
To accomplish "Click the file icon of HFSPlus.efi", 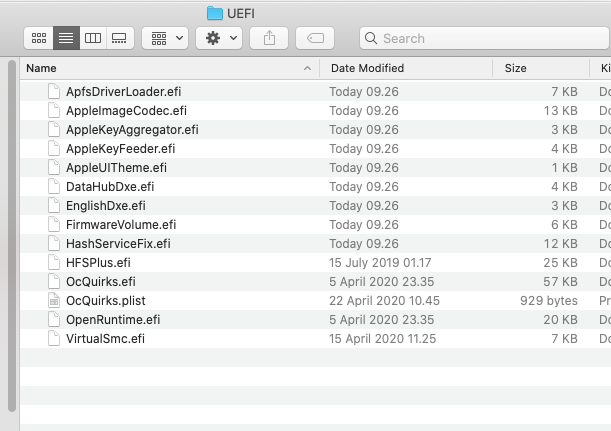I will click(54, 262).
